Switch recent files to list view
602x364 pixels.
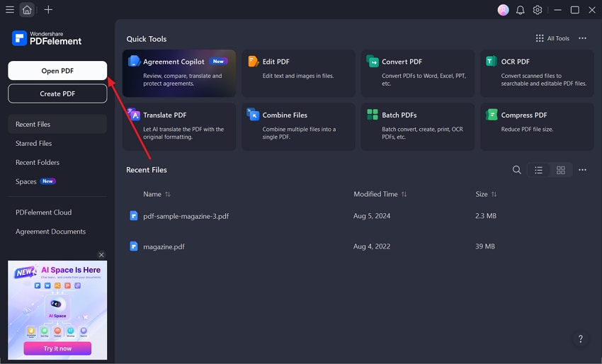tap(539, 170)
